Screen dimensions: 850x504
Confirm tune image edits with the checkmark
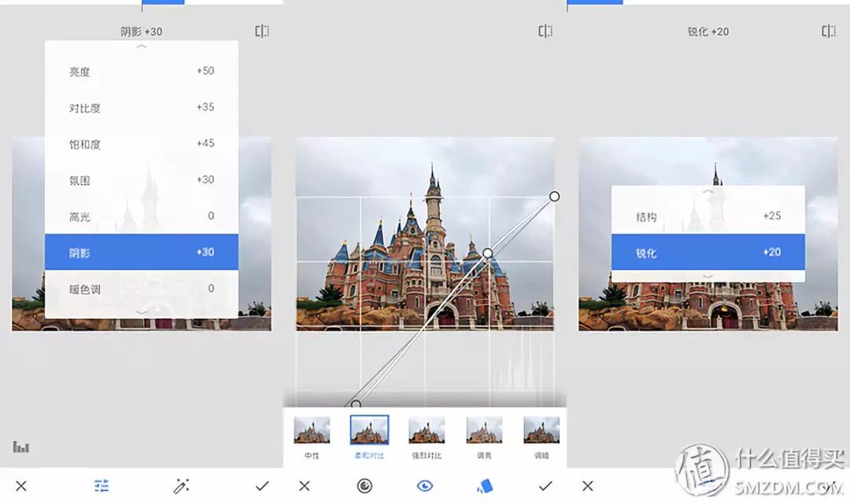click(x=262, y=486)
